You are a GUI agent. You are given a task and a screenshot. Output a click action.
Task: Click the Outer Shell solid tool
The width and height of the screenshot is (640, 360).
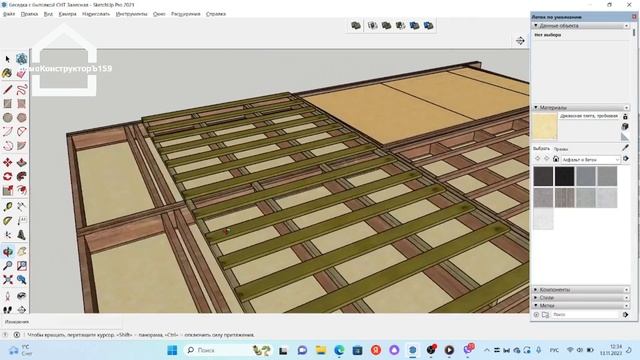(x=356, y=25)
